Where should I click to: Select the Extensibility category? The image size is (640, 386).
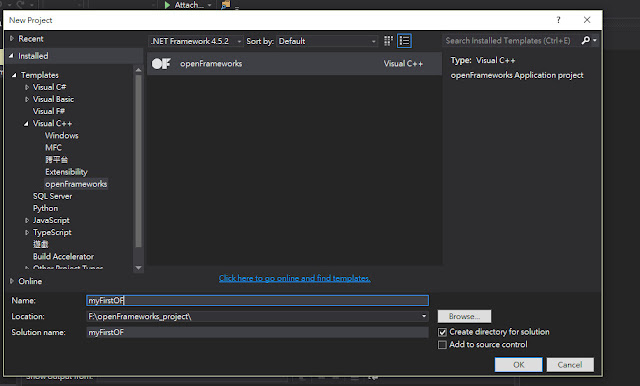click(66, 172)
